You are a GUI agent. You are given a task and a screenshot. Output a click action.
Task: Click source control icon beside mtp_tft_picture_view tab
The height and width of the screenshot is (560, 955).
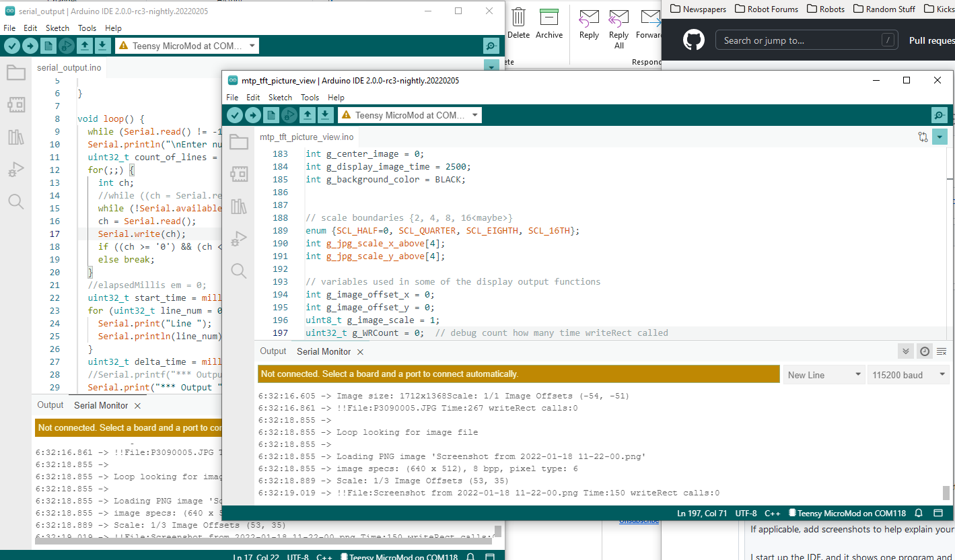point(923,137)
